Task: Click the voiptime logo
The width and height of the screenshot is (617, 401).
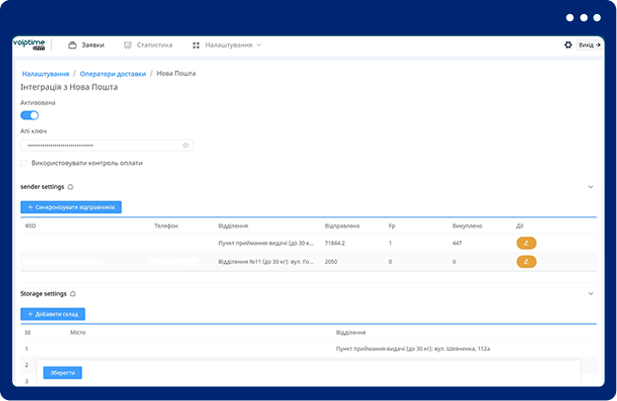Action: click(x=29, y=44)
